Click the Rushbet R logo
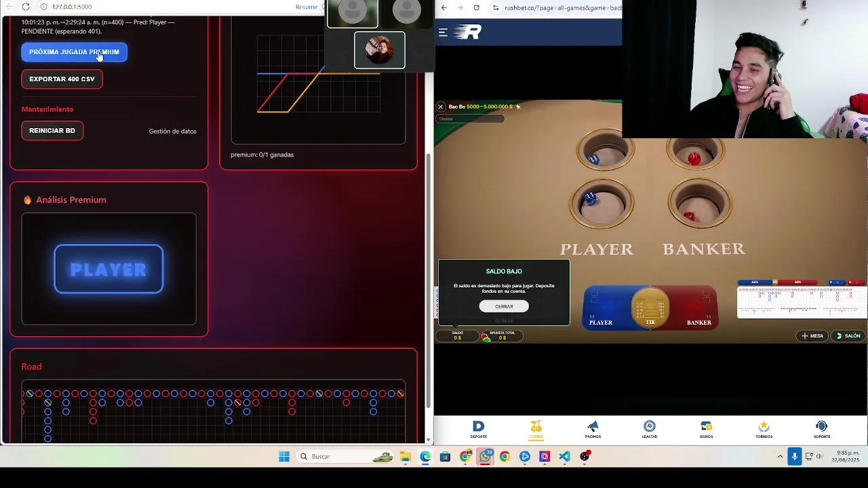The height and width of the screenshot is (488, 868). click(x=467, y=32)
